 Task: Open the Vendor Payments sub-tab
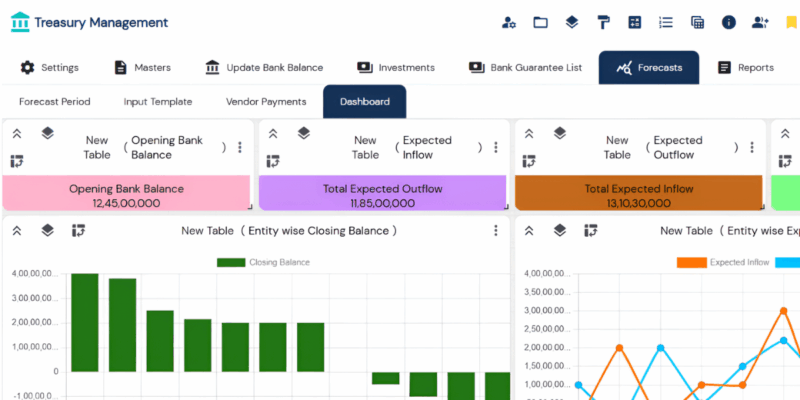pyautogui.click(x=266, y=102)
